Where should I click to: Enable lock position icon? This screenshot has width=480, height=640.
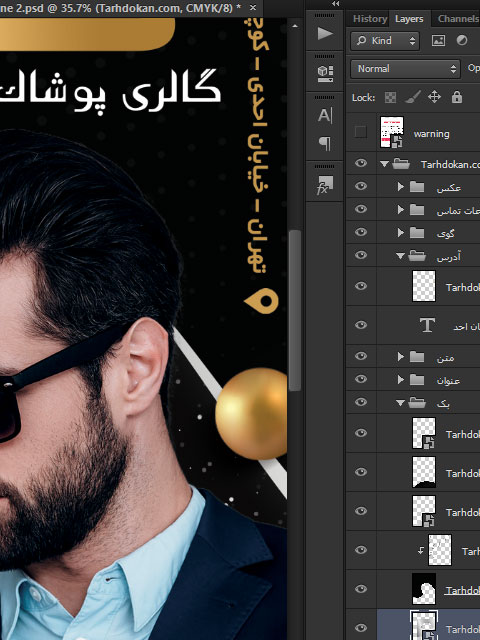434,97
